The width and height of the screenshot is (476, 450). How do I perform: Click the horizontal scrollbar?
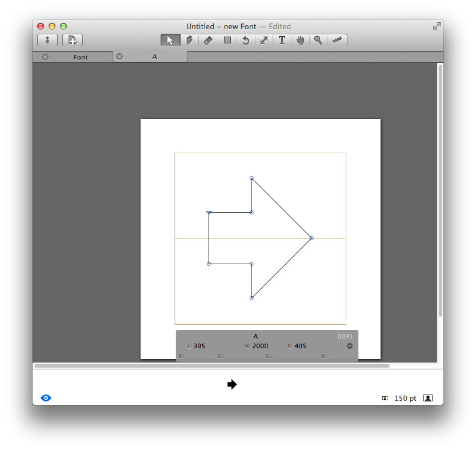[212, 366]
